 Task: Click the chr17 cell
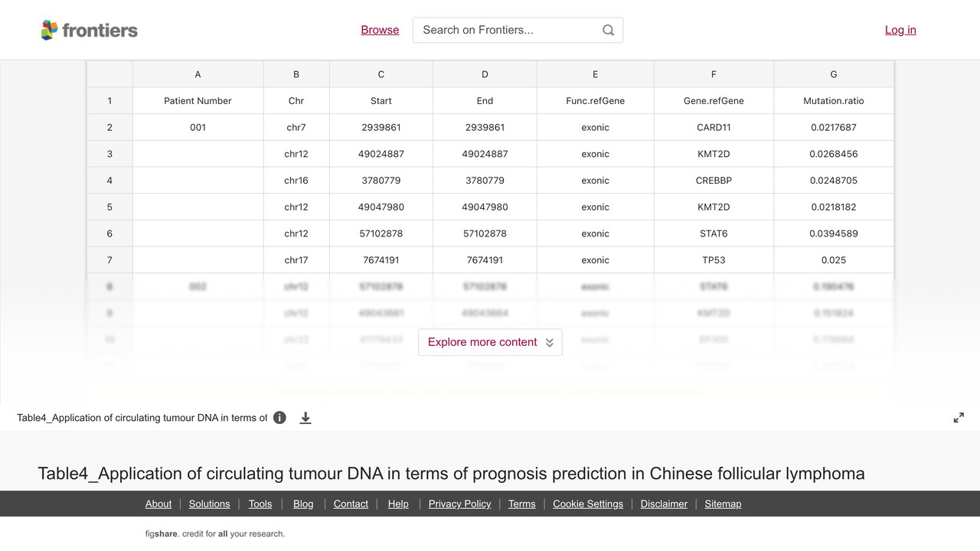pos(296,260)
